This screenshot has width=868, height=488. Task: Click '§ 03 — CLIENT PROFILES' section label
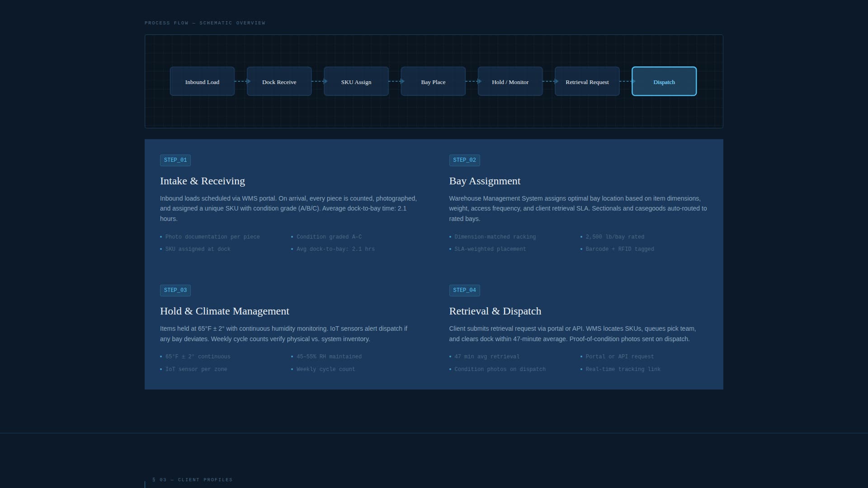pyautogui.click(x=193, y=480)
